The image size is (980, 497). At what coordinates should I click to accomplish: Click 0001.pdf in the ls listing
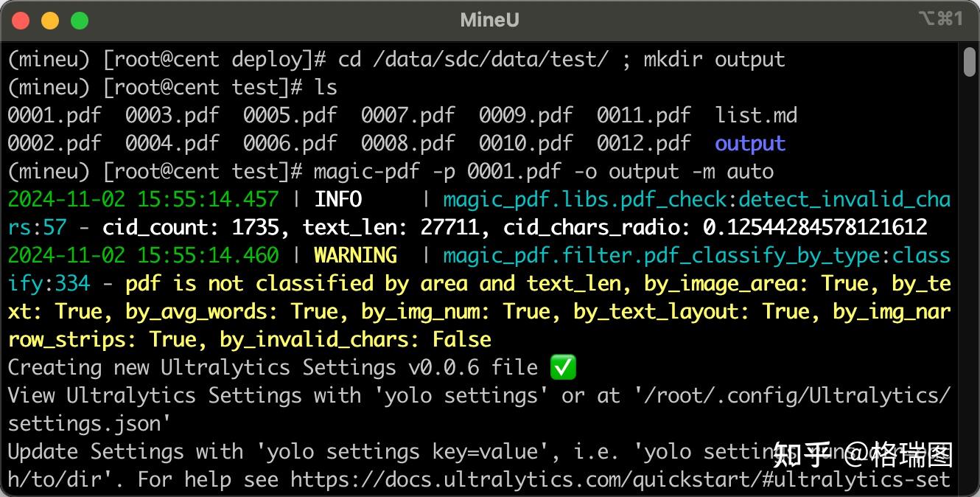[55, 115]
